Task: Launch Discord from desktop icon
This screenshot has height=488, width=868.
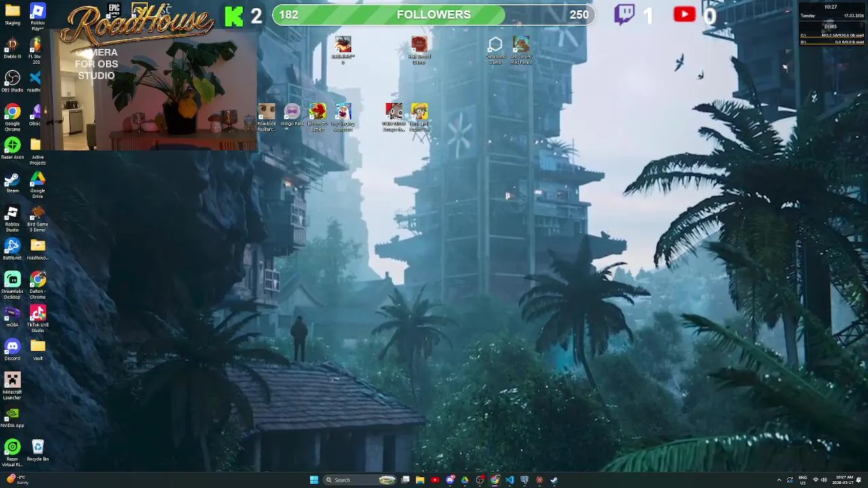Action: pyautogui.click(x=12, y=350)
